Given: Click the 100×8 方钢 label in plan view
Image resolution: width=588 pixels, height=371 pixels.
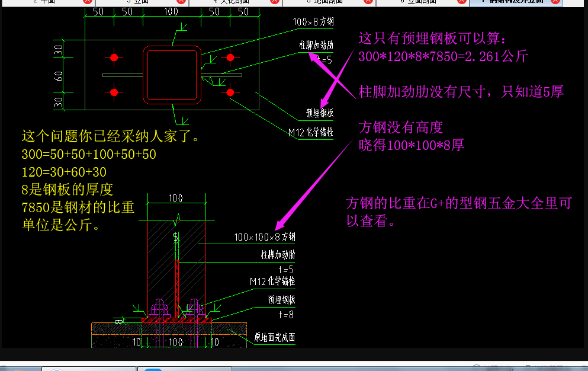Looking at the screenshot, I should coord(313,22).
